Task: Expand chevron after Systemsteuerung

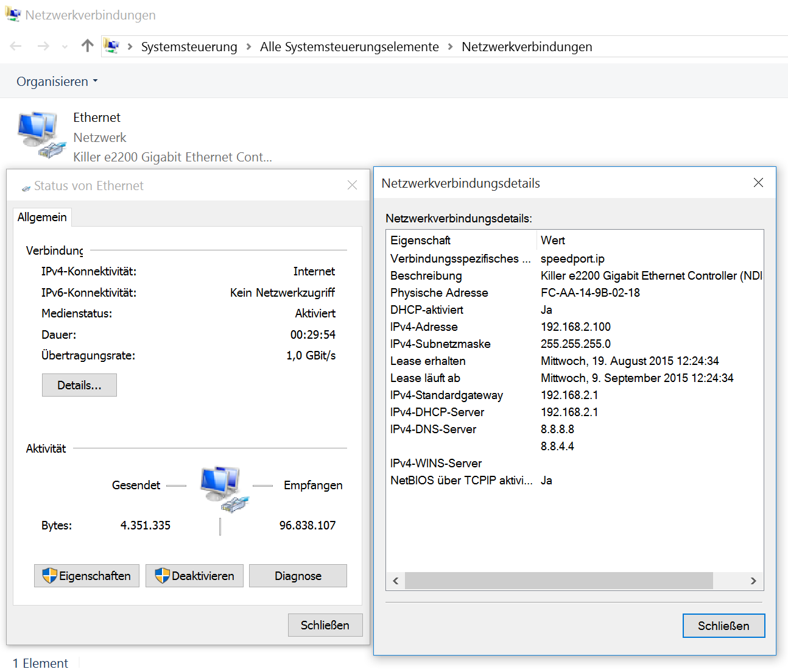Action: (x=248, y=47)
